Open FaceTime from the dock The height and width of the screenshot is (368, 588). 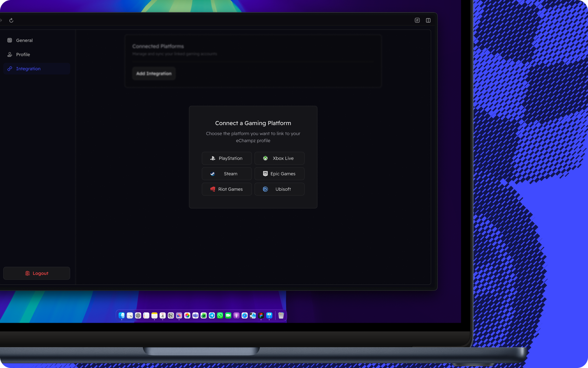pyautogui.click(x=228, y=315)
